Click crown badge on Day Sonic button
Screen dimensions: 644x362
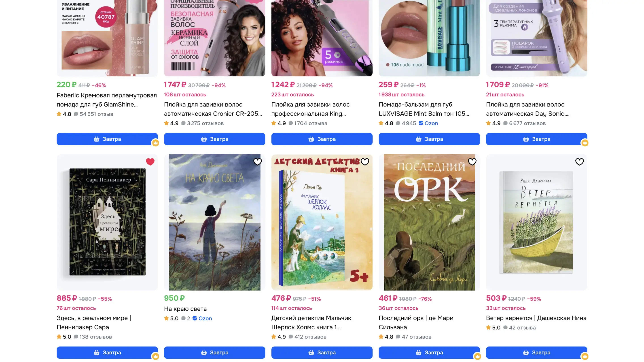click(585, 143)
